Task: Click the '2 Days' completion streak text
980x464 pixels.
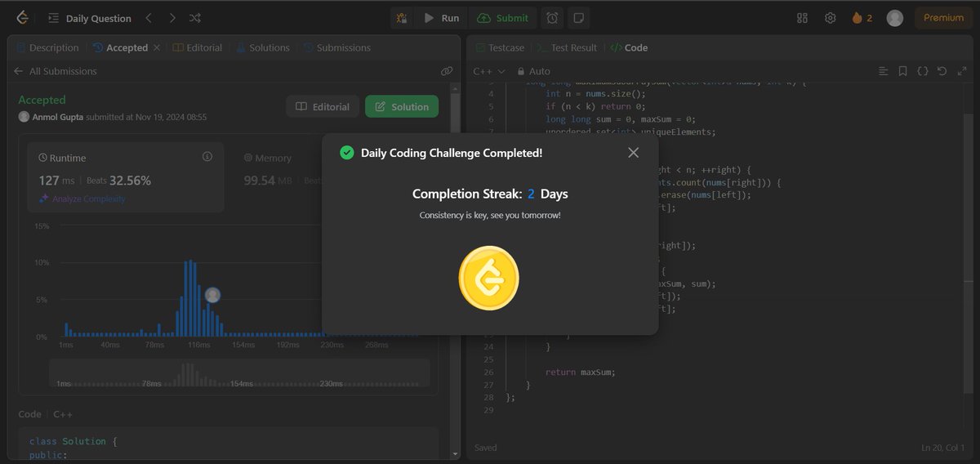Action: click(547, 194)
